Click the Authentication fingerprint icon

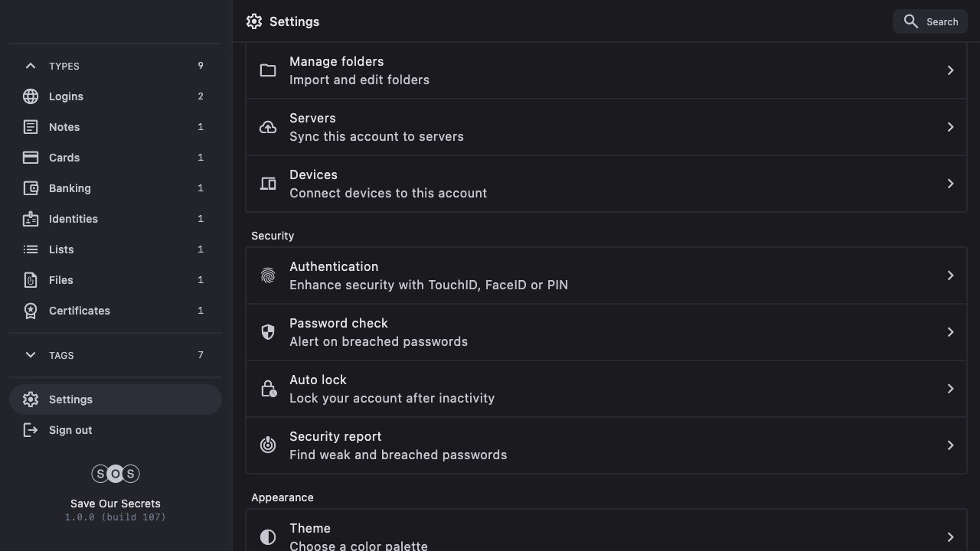click(x=268, y=275)
